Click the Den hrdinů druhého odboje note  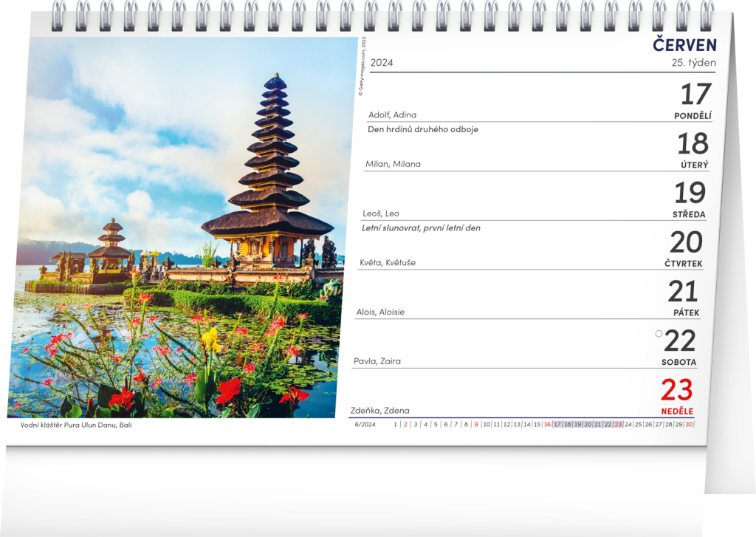coord(423,129)
